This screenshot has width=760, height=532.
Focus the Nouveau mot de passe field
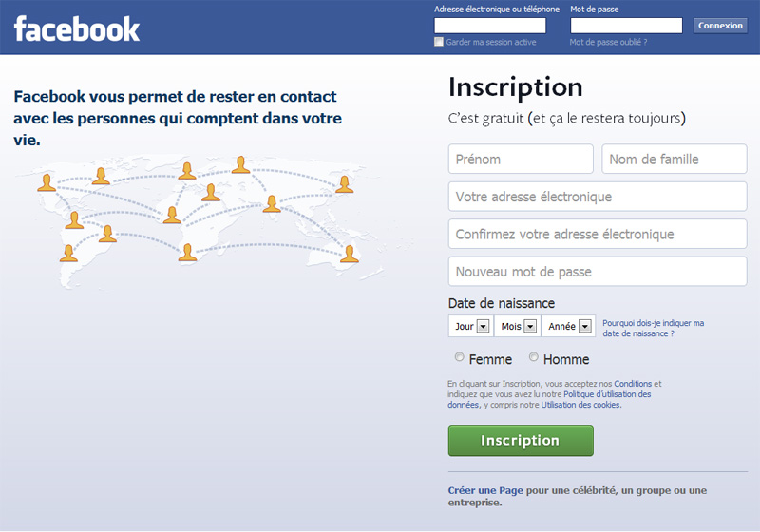[x=598, y=272]
